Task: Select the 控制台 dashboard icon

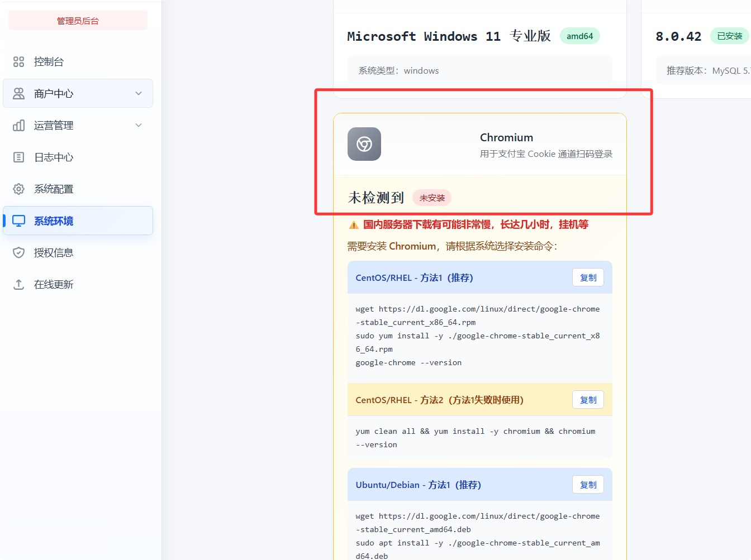Action: click(19, 61)
